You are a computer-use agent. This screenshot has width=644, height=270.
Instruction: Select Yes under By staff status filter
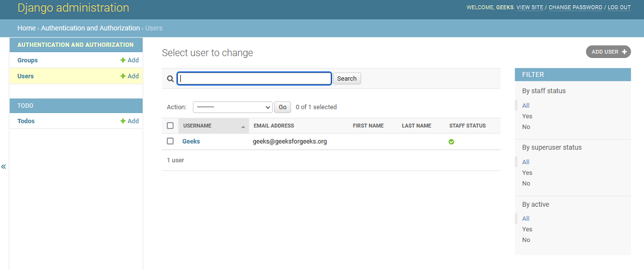(x=527, y=117)
